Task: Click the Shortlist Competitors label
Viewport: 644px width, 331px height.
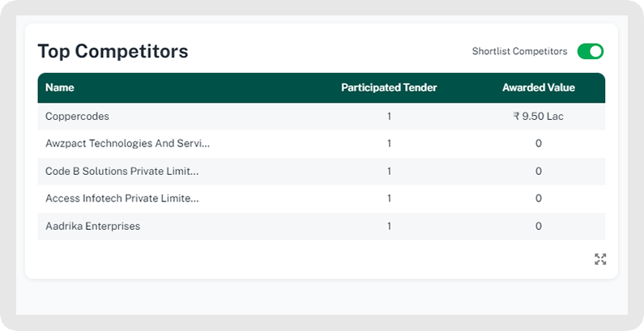Action: (519, 52)
